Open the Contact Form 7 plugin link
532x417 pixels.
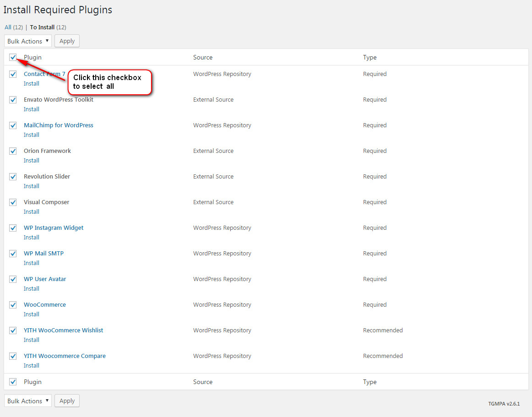point(44,74)
